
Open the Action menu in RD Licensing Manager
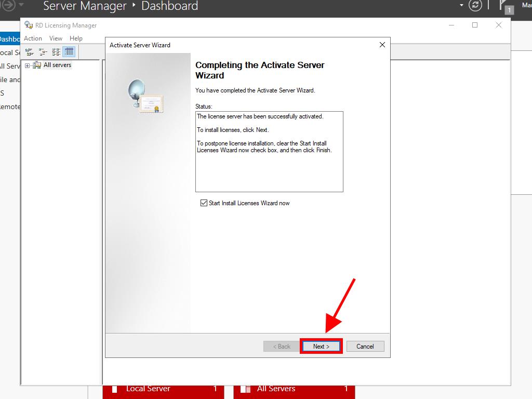point(33,38)
